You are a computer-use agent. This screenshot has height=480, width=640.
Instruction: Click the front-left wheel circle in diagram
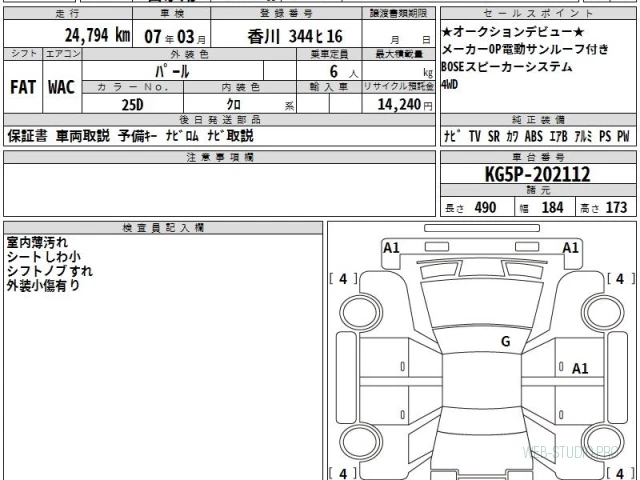coord(361,312)
